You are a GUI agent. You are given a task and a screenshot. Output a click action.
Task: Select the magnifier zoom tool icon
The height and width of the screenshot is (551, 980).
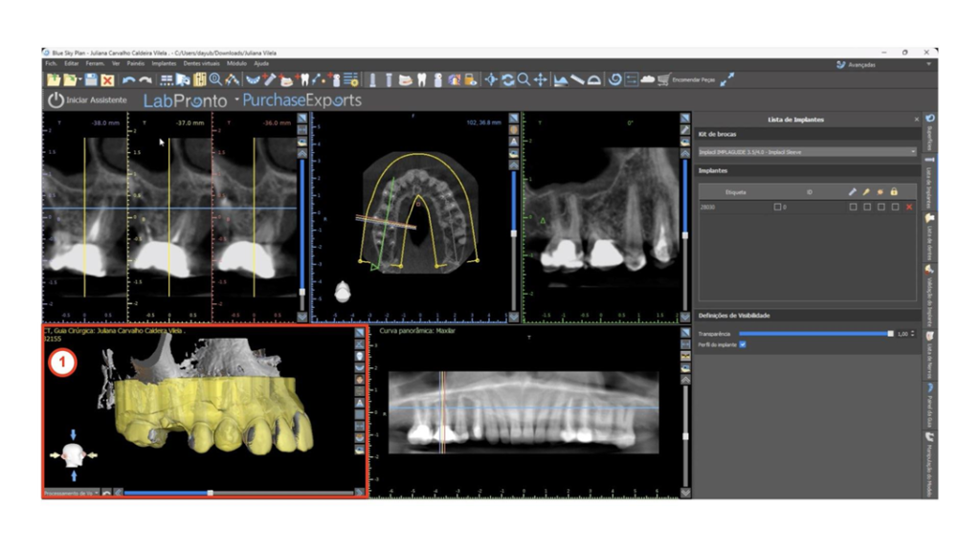pos(523,80)
